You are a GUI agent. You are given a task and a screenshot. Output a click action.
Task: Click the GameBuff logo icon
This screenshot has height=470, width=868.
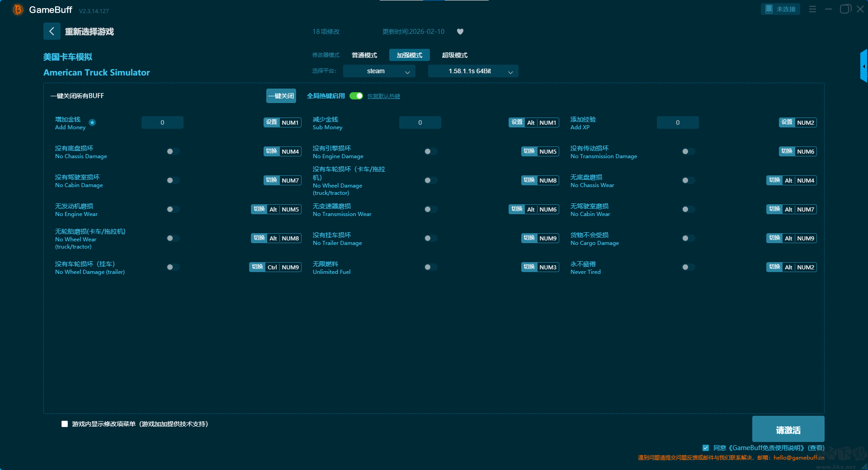click(18, 9)
